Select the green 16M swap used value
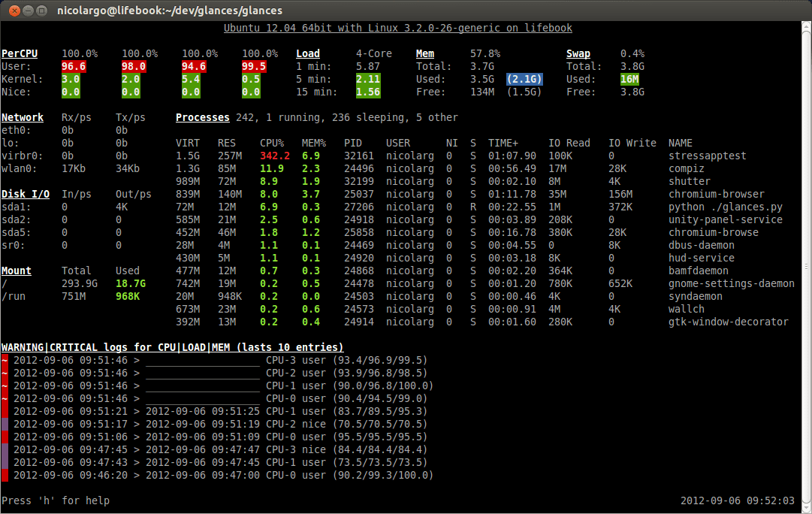The width and height of the screenshot is (812, 514). [629, 79]
